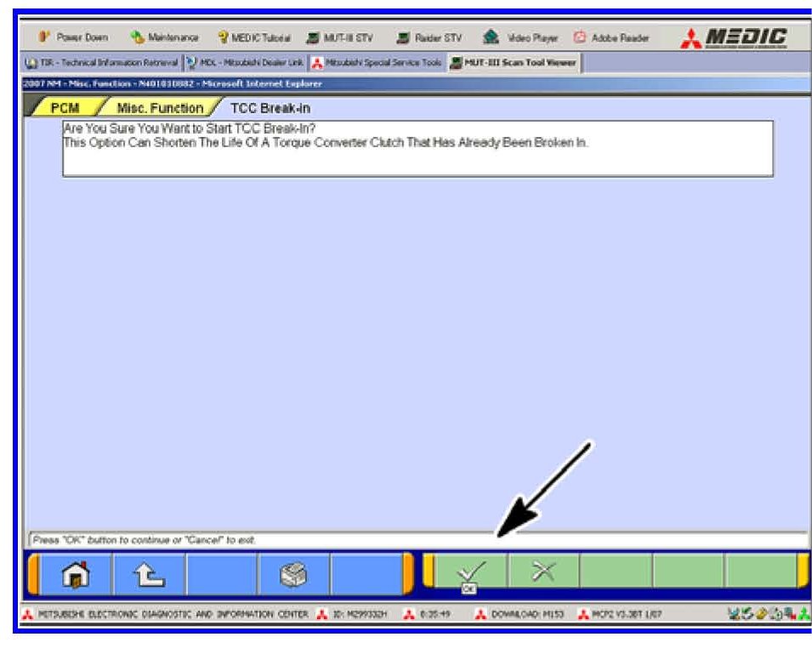Open the Maintenance tool
This screenshot has width=812, height=654.
coord(164,37)
